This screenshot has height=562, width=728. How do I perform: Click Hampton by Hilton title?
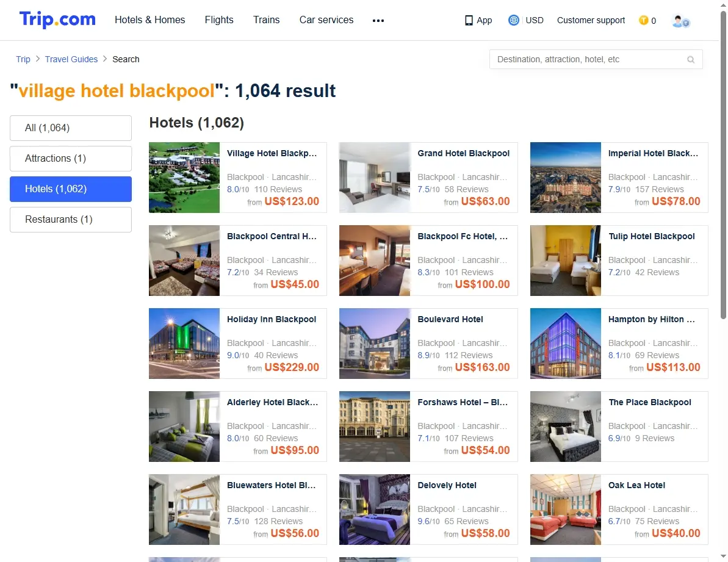(x=652, y=320)
